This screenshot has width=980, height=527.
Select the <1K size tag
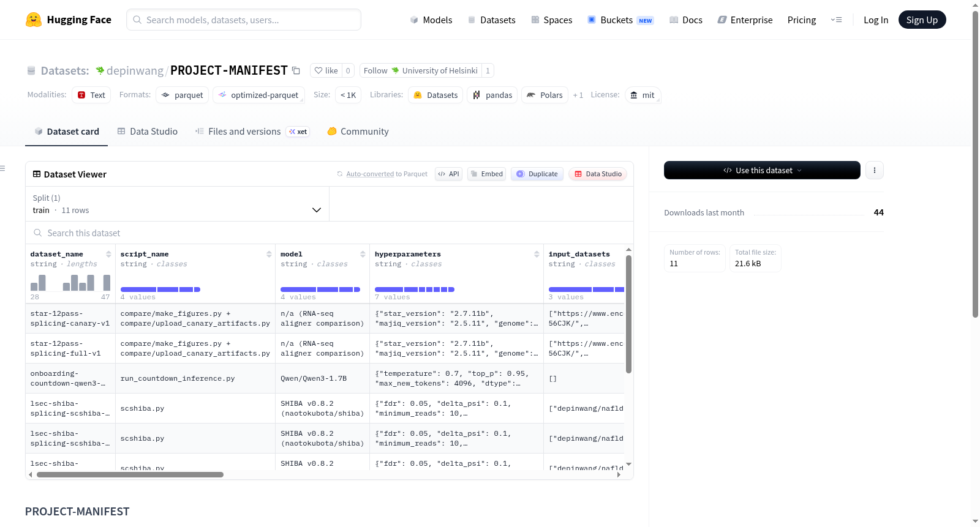click(348, 95)
